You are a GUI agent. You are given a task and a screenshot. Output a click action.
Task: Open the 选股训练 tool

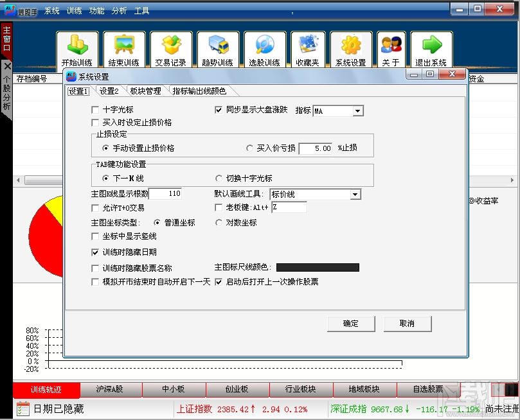(265, 48)
